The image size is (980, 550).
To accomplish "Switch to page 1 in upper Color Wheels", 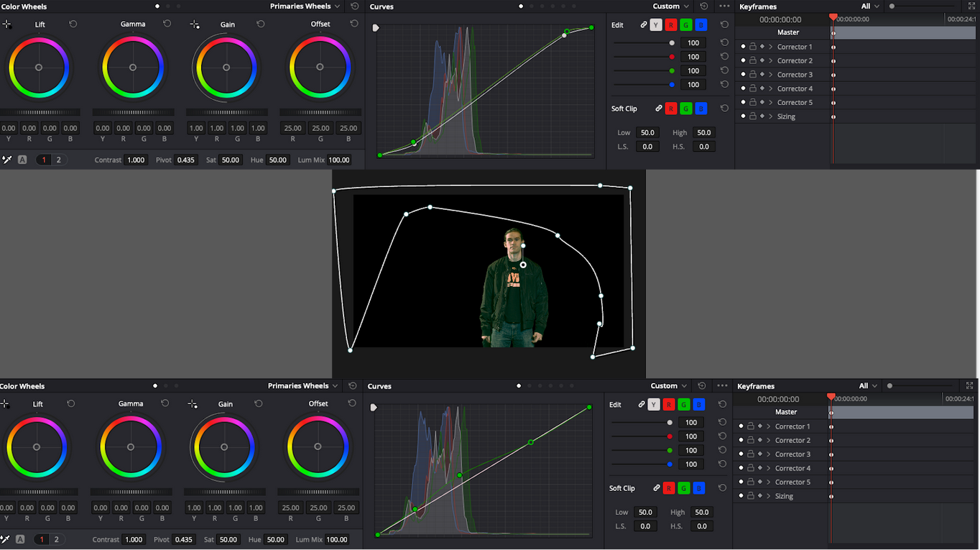I will 44,160.
